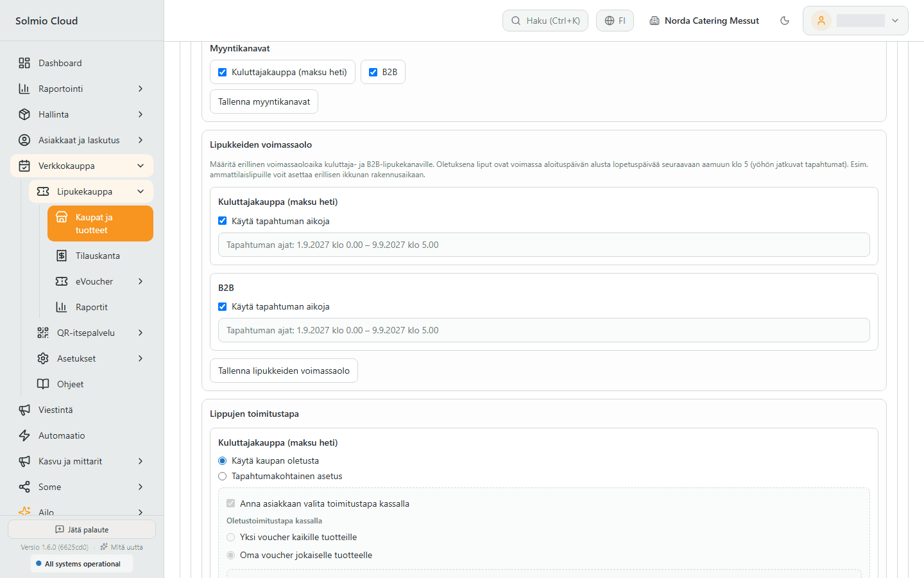Click the Ohjeet book icon
This screenshot has width=924, height=578.
click(43, 384)
